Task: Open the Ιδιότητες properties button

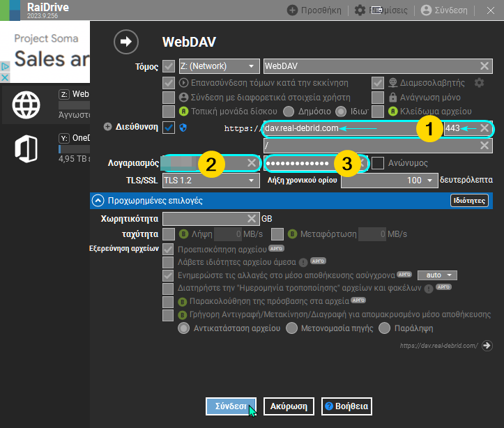Action: 469,201
